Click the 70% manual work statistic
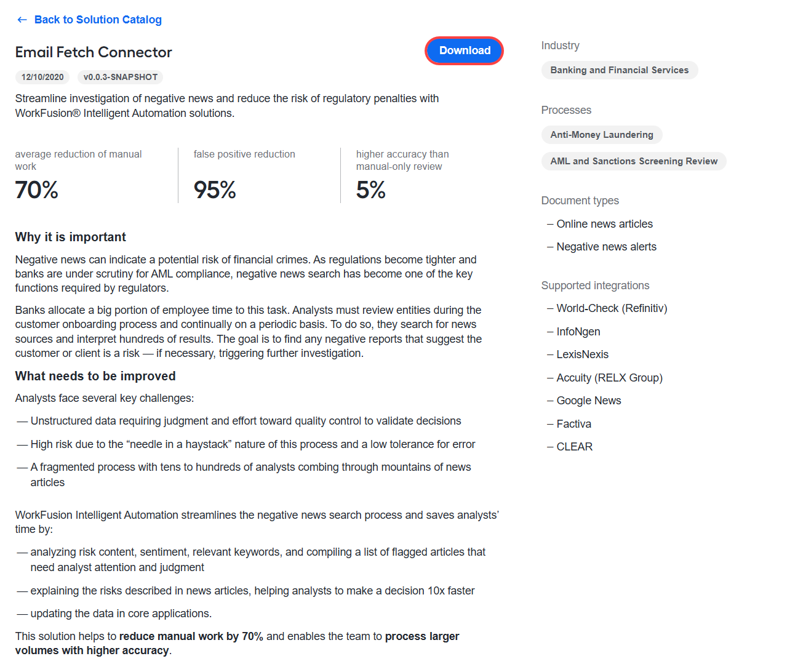 click(x=37, y=190)
